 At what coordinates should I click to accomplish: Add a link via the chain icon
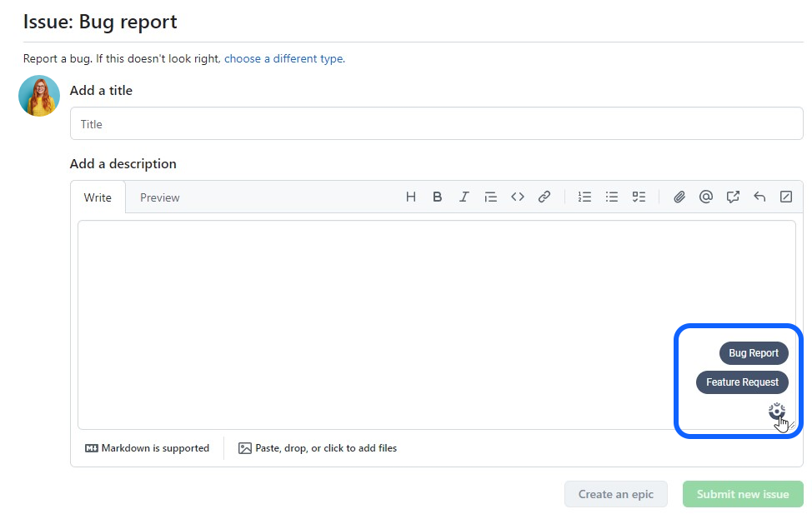(x=544, y=197)
